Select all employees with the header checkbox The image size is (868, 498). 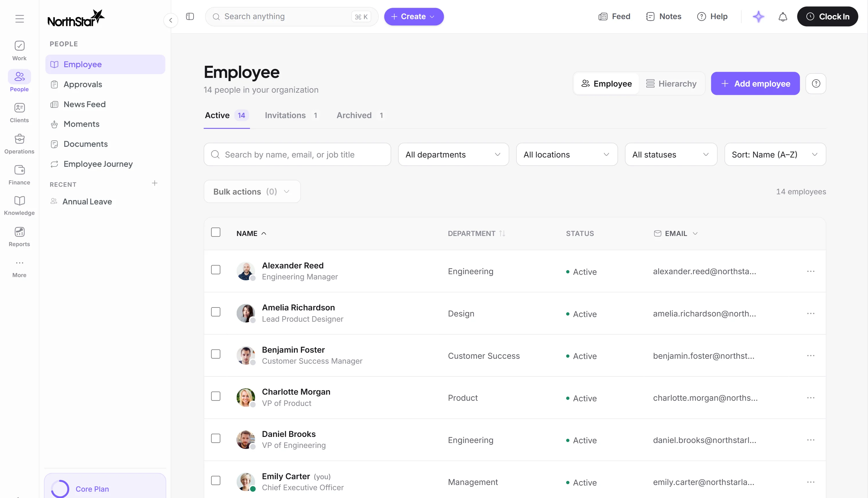tap(216, 232)
